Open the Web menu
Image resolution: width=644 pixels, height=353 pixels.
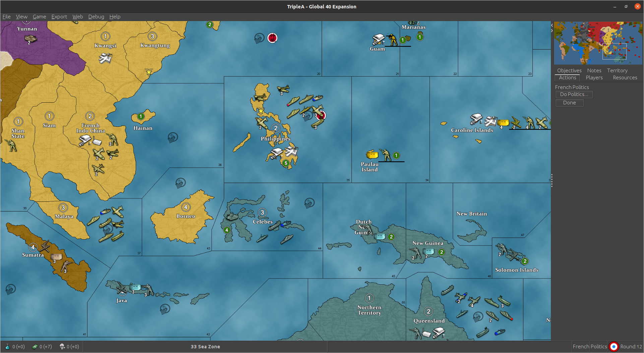(x=77, y=16)
